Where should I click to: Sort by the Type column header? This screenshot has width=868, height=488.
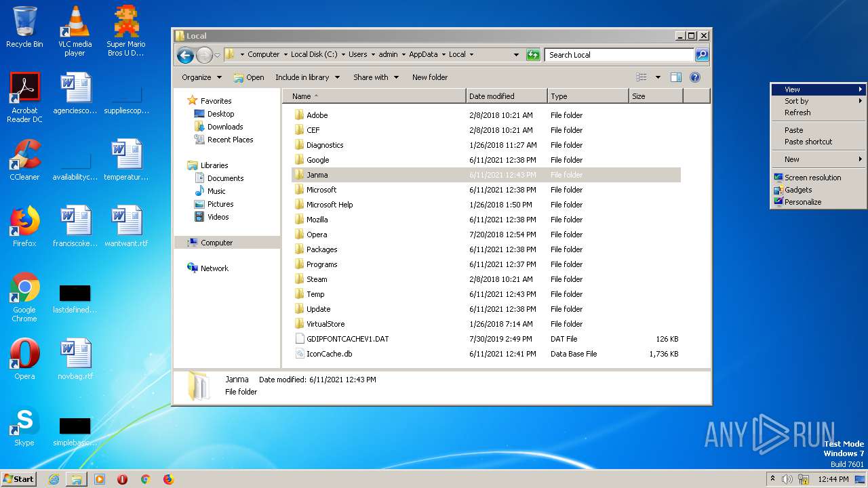coord(588,96)
